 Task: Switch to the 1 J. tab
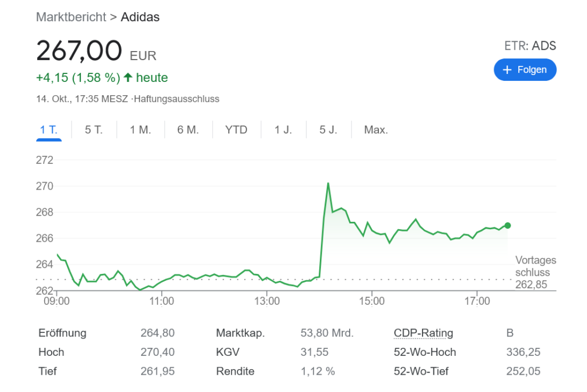[x=283, y=130]
